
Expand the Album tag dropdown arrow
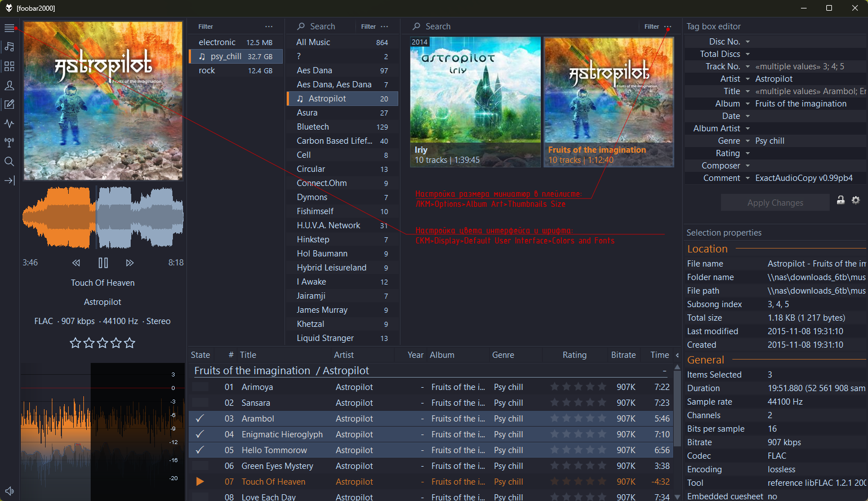click(748, 104)
